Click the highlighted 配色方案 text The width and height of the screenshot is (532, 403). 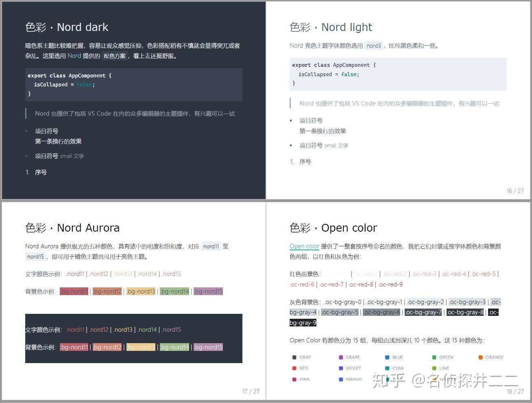point(115,56)
